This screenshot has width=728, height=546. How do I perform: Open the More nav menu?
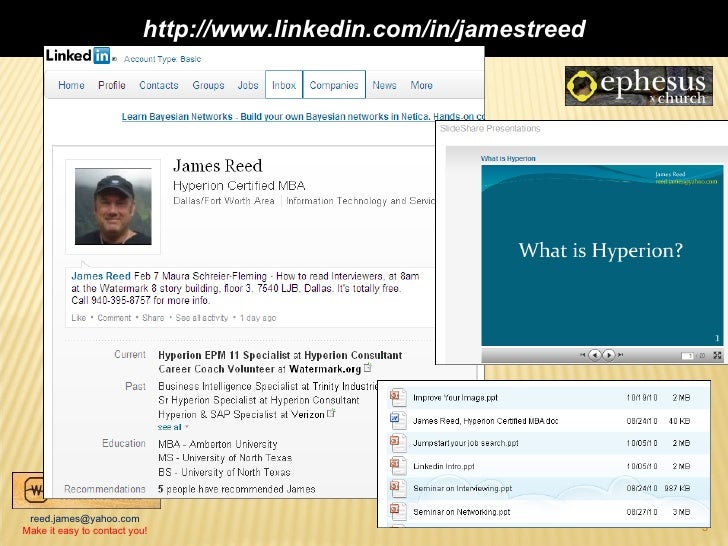[422, 85]
